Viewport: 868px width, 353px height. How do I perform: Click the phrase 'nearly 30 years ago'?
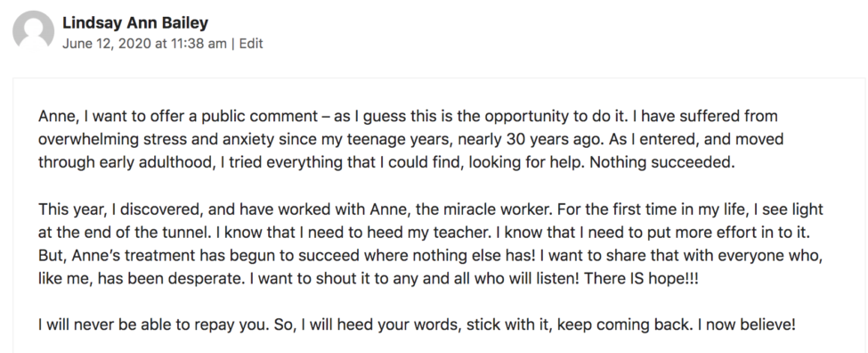[x=531, y=140]
